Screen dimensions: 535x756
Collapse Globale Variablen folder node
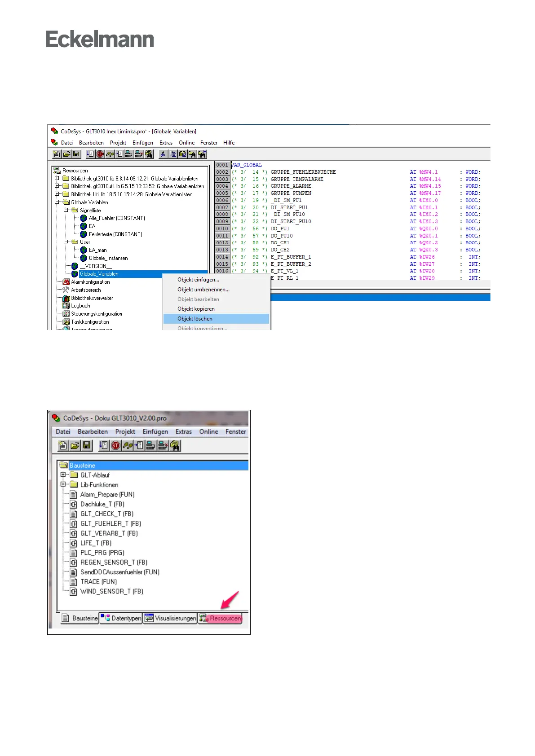[57, 202]
